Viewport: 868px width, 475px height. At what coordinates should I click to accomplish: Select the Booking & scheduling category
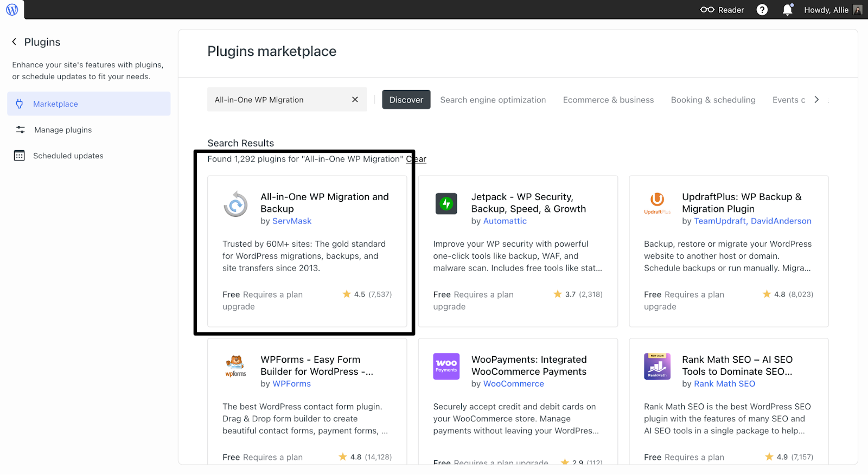713,100
